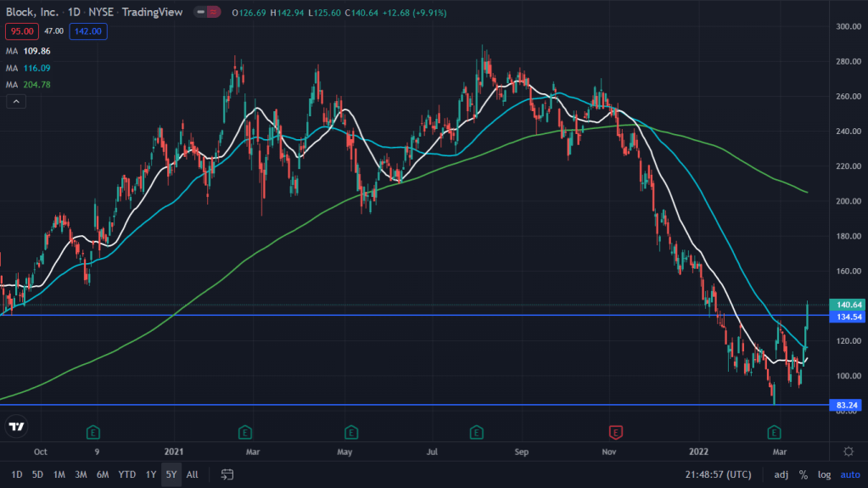This screenshot has width=868, height=488.
Task: Collapse the indicator legend with the chevron
Action: (x=15, y=101)
